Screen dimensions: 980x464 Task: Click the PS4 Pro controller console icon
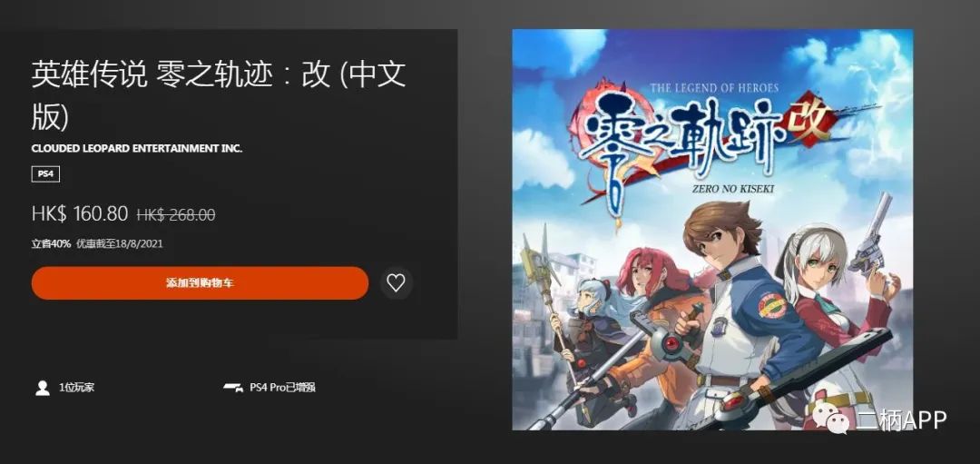(233, 388)
